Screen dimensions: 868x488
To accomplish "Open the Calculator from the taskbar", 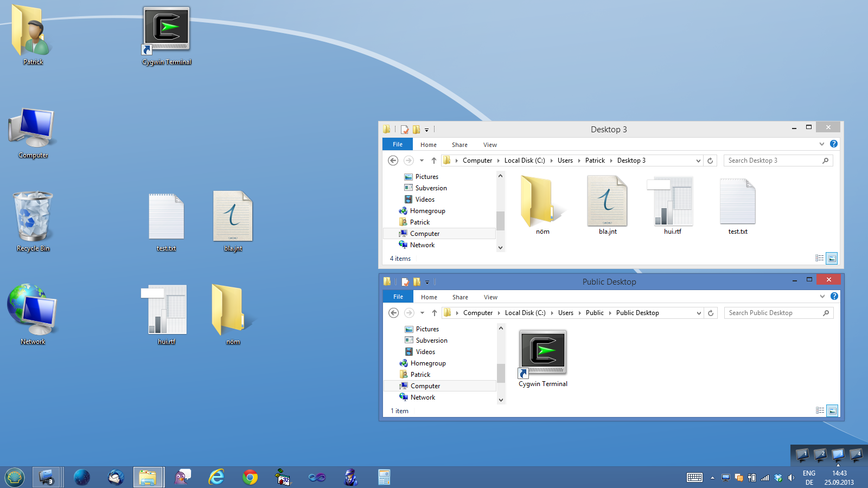I will (384, 477).
